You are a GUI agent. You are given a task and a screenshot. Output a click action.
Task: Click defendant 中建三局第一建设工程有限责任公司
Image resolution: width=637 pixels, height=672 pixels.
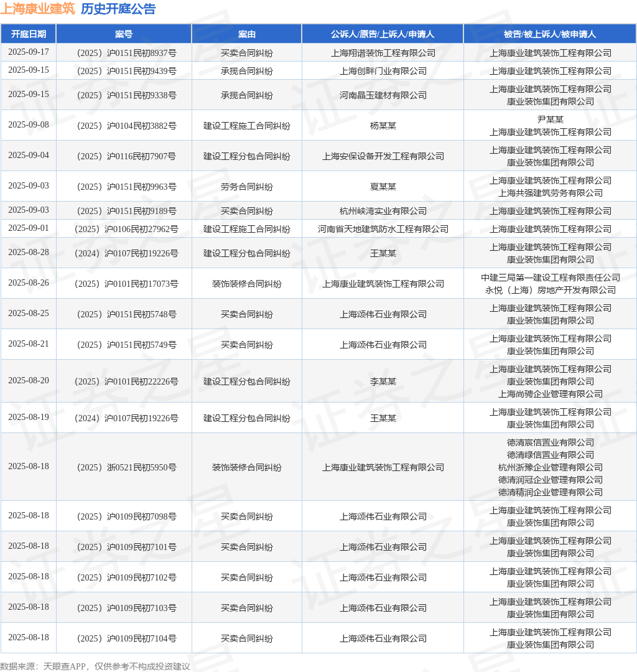coord(551,278)
